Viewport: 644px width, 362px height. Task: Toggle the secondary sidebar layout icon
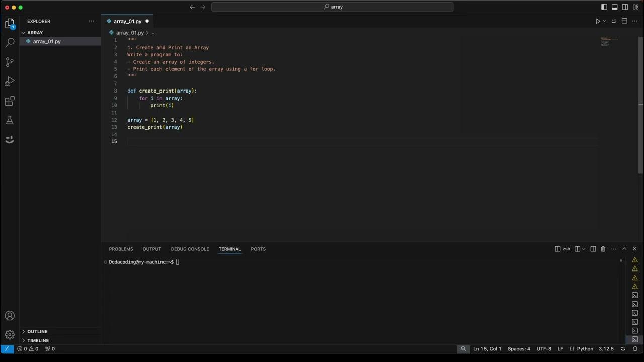click(x=625, y=7)
